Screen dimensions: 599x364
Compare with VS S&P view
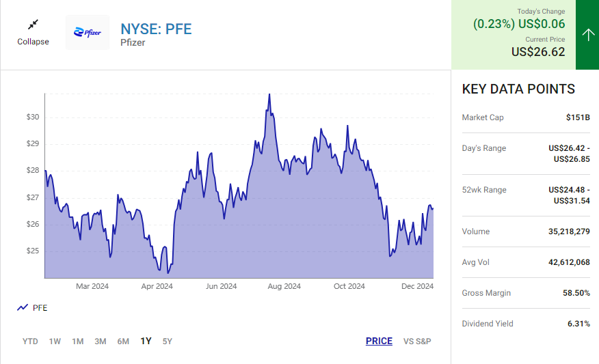(417, 341)
